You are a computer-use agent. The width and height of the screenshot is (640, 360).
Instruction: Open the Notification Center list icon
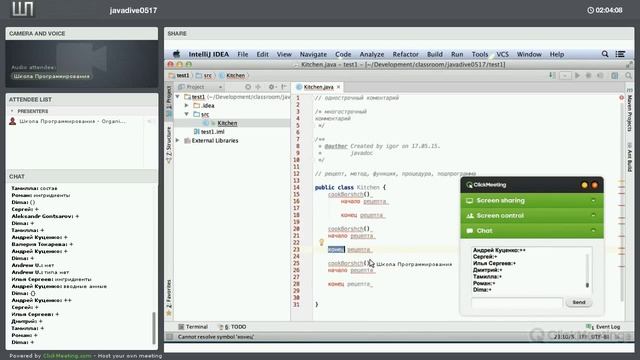pyautogui.click(x=620, y=54)
